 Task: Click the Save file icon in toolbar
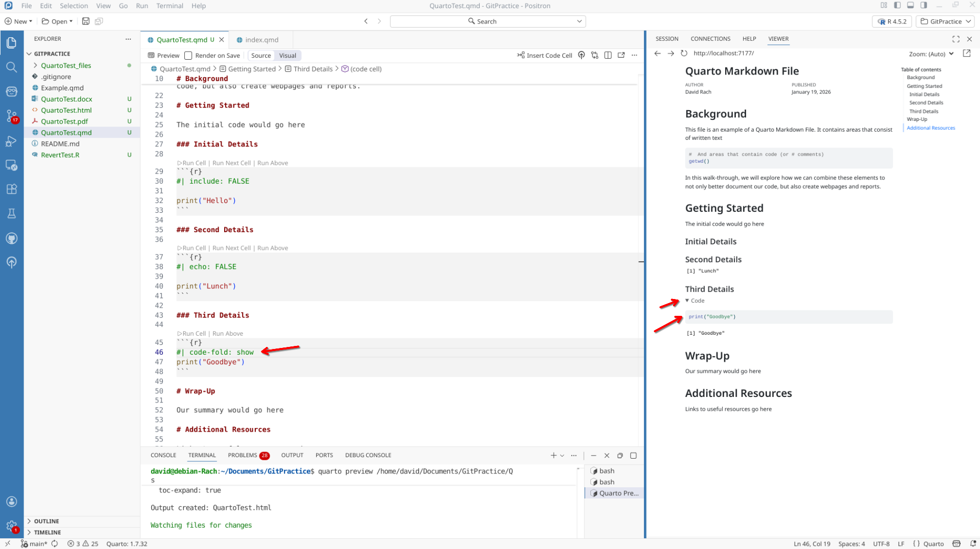click(x=86, y=21)
